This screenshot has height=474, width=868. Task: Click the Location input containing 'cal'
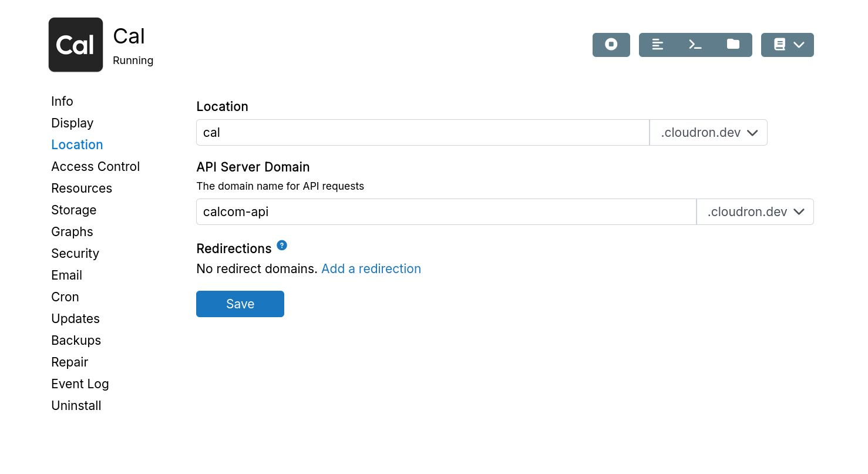(x=411, y=132)
